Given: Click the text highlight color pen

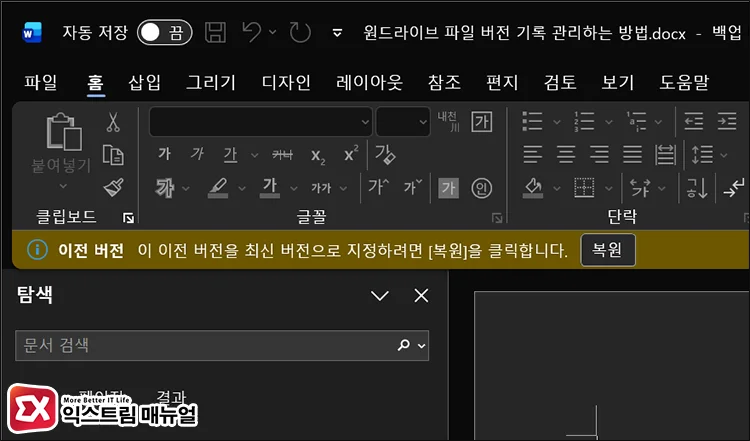Looking at the screenshot, I should pos(218,187).
